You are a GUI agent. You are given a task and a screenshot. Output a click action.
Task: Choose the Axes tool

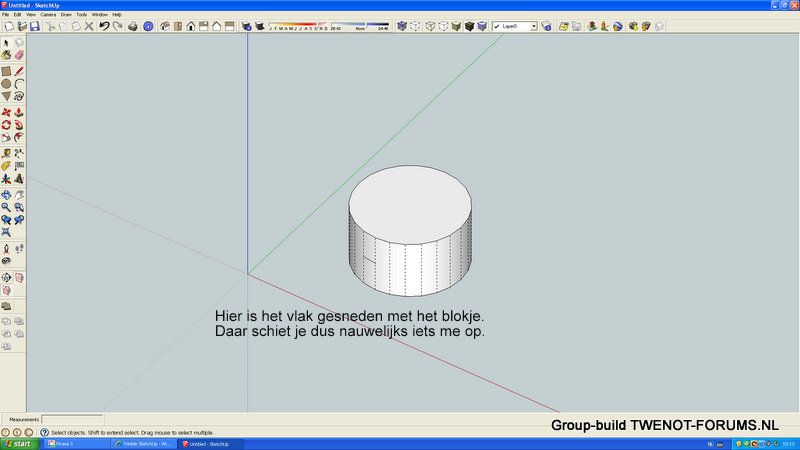6,179
